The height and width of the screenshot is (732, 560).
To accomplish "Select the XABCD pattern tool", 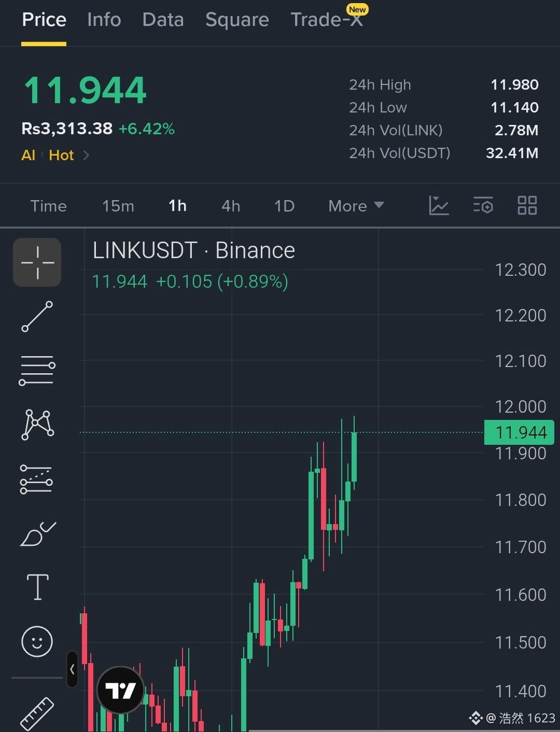I will (x=37, y=425).
